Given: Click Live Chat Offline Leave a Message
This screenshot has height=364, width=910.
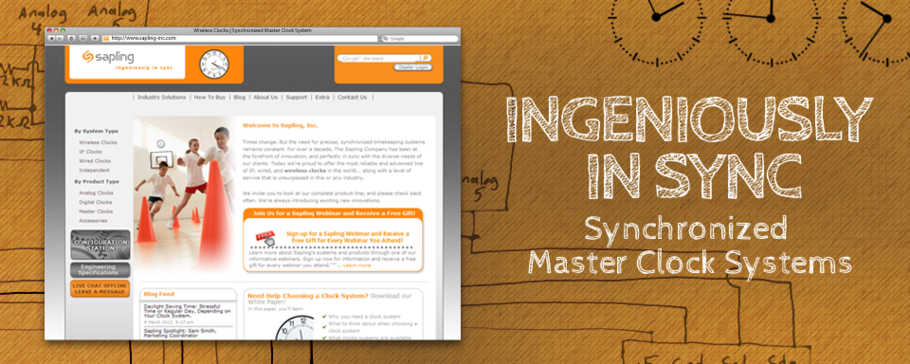Looking at the screenshot, I should click(100, 289).
